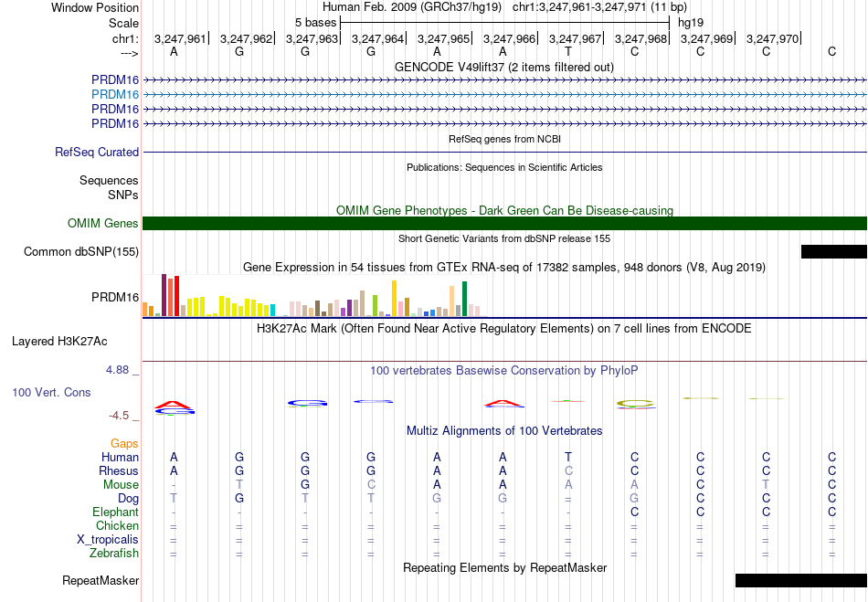Click the 'Human' alignment row label
The width and height of the screenshot is (868, 602).
pyautogui.click(x=120, y=457)
